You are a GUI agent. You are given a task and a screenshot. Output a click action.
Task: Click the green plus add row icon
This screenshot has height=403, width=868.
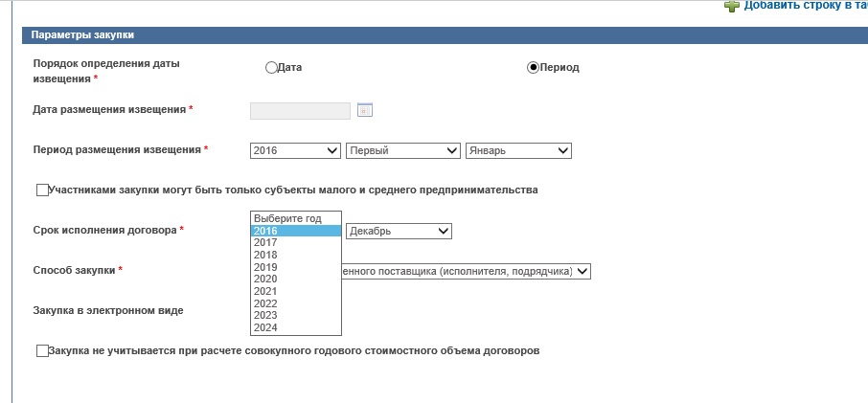tap(732, 6)
